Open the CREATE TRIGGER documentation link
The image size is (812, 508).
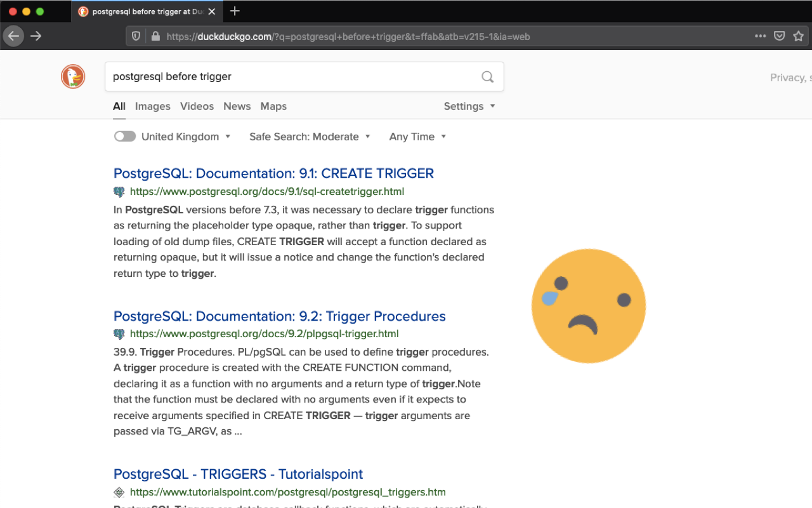tap(273, 173)
